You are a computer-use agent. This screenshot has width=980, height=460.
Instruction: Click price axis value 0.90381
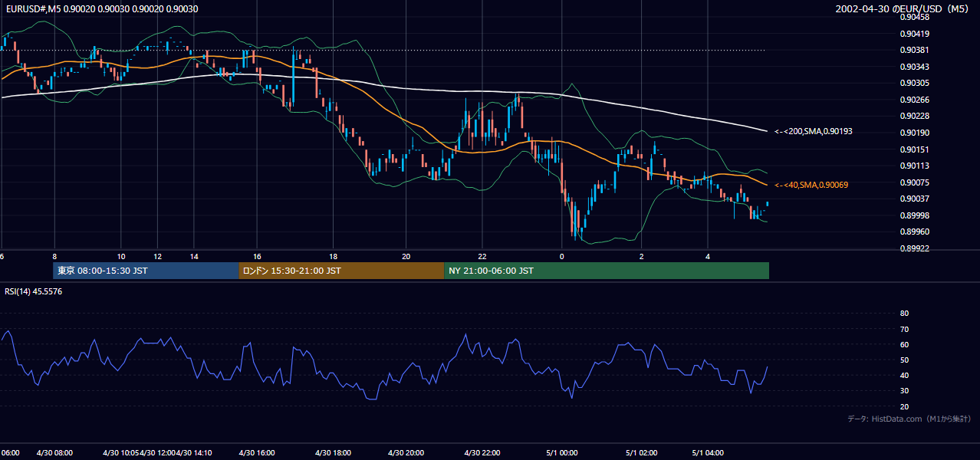pos(914,50)
